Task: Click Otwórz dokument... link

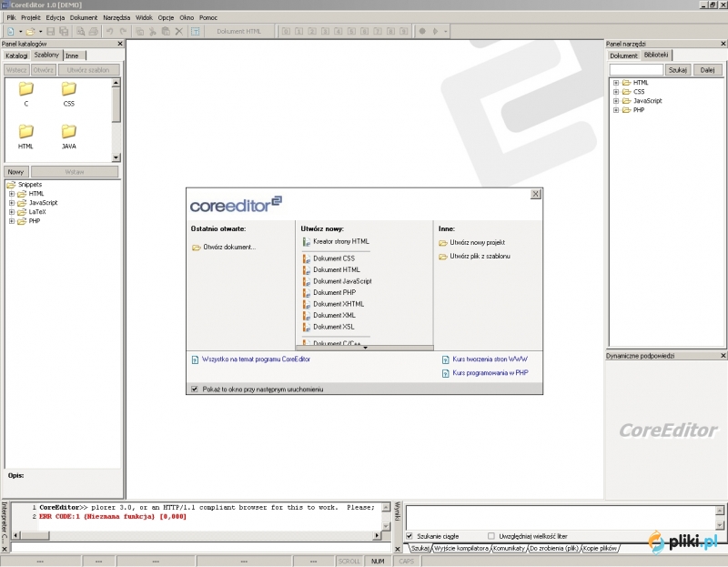Action: [224, 247]
